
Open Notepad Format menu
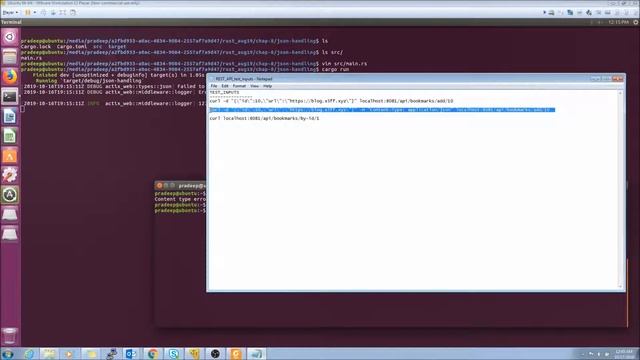pos(239,86)
